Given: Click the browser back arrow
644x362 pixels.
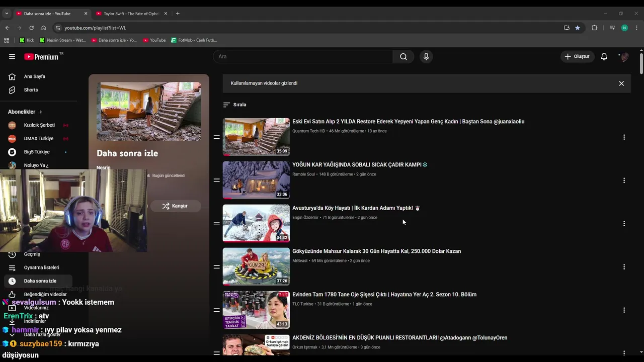Looking at the screenshot, I should [x=7, y=28].
